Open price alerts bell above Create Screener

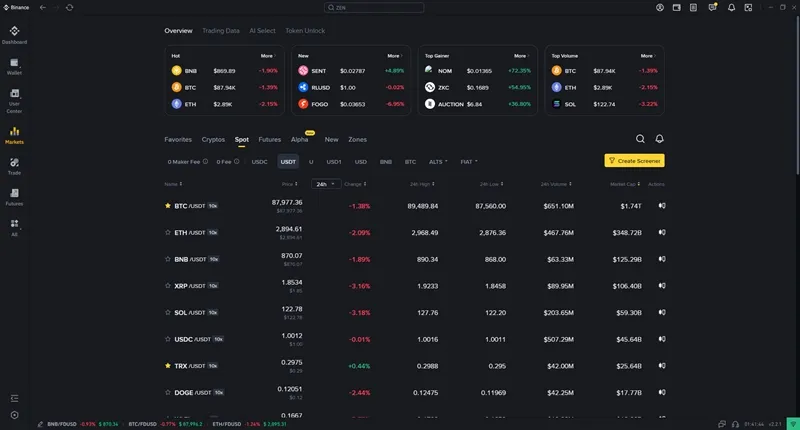pyautogui.click(x=659, y=139)
